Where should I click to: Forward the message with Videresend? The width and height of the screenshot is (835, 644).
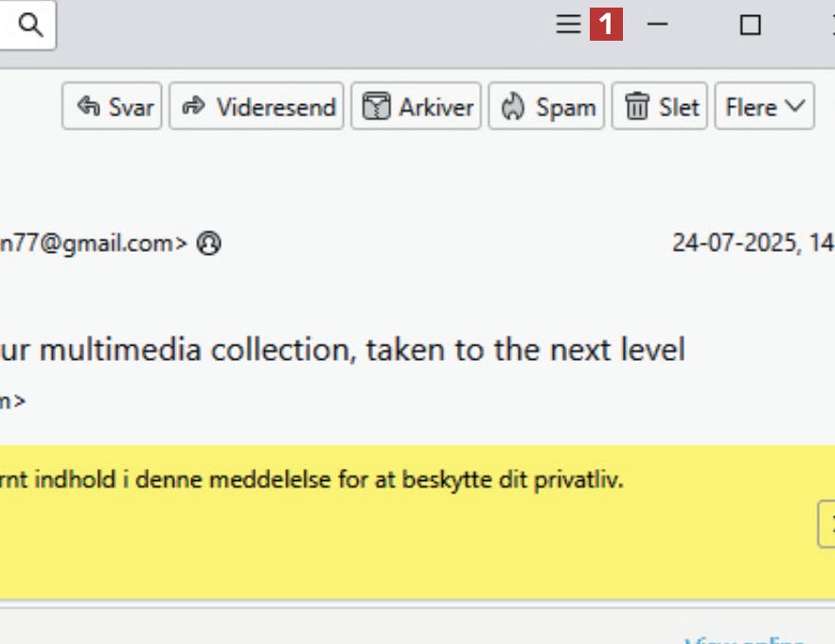pos(257,107)
